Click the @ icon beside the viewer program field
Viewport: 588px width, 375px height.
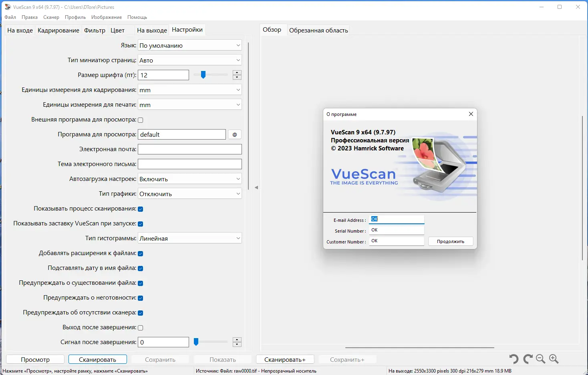click(x=235, y=134)
